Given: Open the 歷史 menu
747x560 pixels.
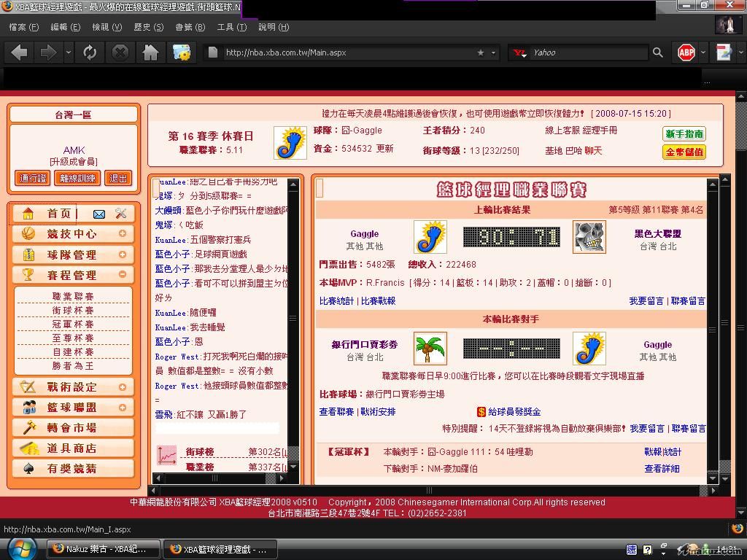Looking at the screenshot, I should coord(149,27).
